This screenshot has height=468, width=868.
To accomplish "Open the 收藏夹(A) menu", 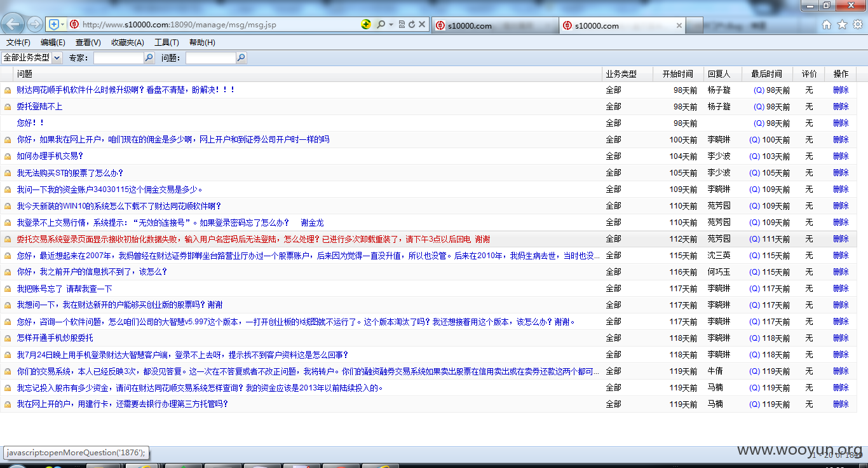I will (128, 43).
